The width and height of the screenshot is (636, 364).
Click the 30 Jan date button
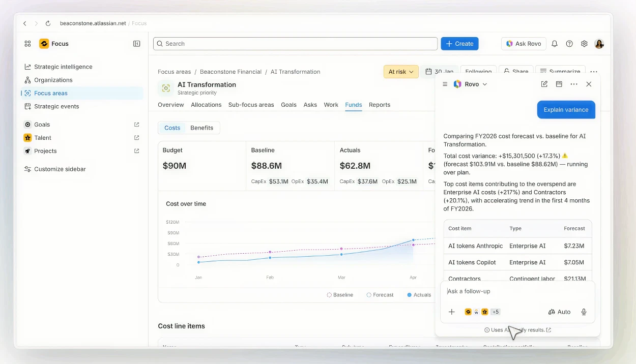pos(439,72)
